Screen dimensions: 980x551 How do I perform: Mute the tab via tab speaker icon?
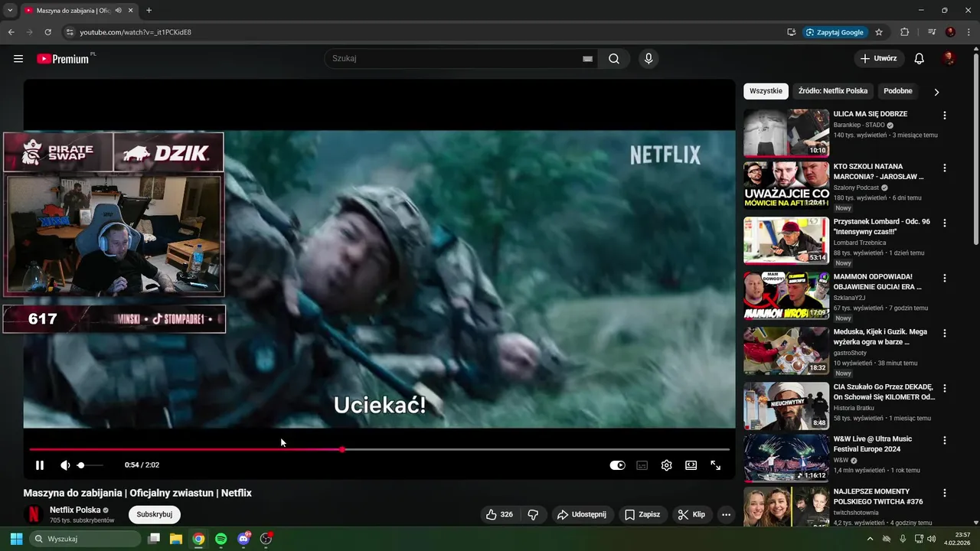[x=118, y=11]
